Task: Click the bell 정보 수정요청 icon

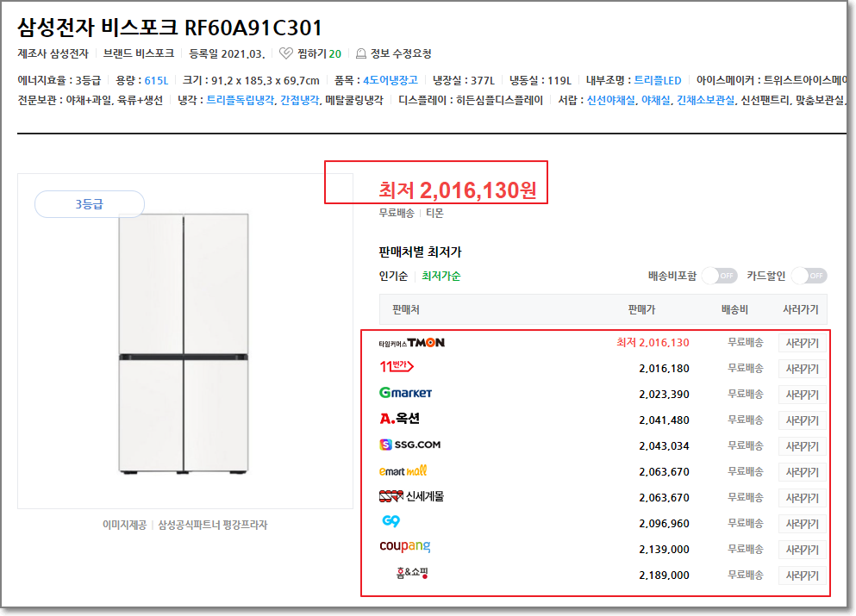Action: 361,53
